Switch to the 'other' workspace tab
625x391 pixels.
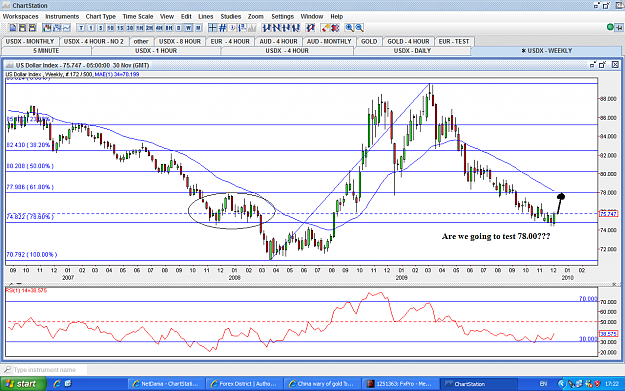click(x=141, y=41)
